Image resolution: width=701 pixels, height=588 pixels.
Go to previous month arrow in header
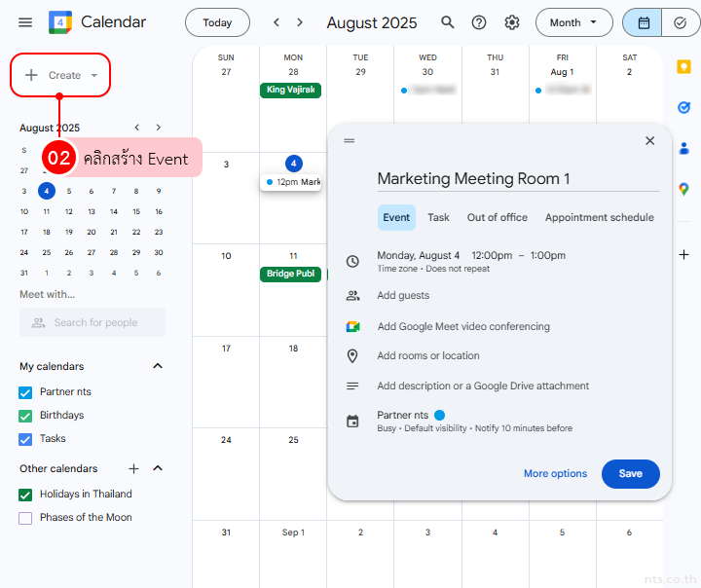point(277,22)
